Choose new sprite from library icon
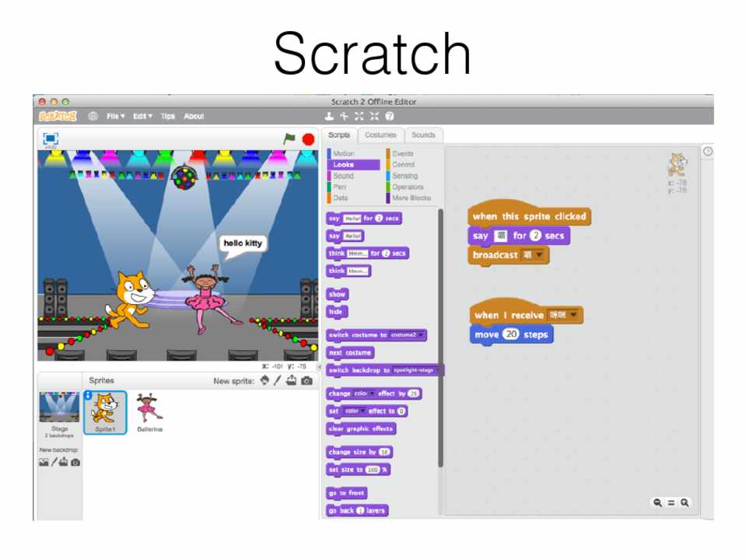 [264, 381]
